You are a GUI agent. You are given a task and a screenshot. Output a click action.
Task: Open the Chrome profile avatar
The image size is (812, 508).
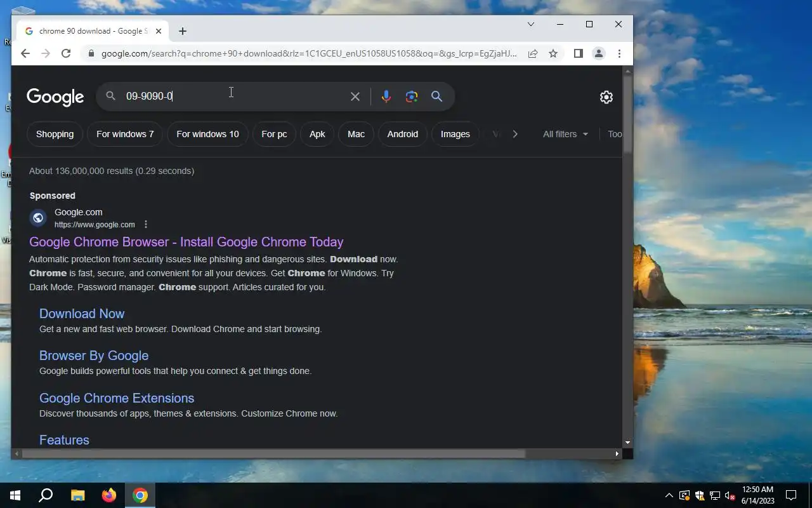click(598, 53)
